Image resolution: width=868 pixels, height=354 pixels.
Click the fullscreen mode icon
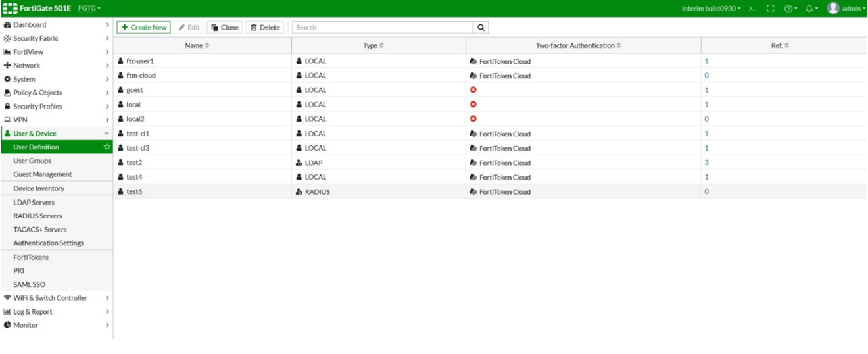tap(771, 9)
